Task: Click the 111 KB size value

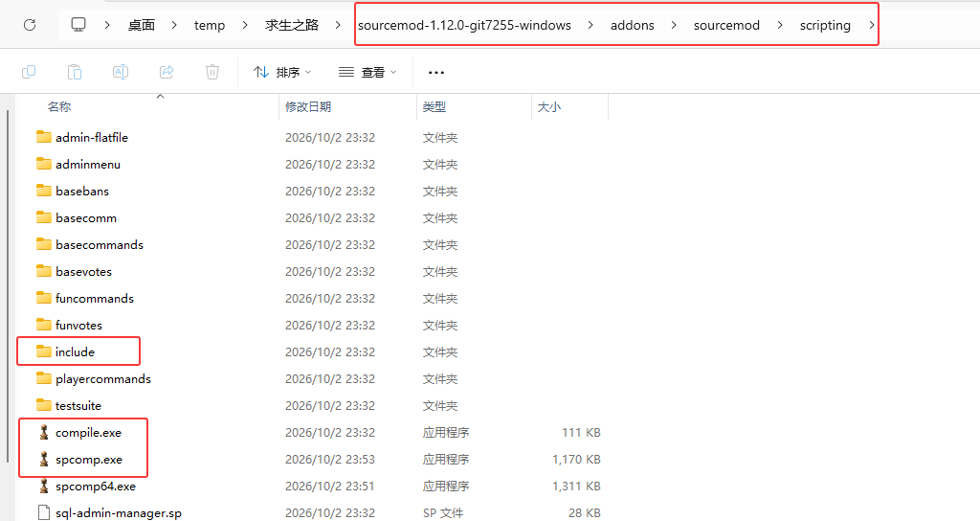Action: tap(581, 432)
